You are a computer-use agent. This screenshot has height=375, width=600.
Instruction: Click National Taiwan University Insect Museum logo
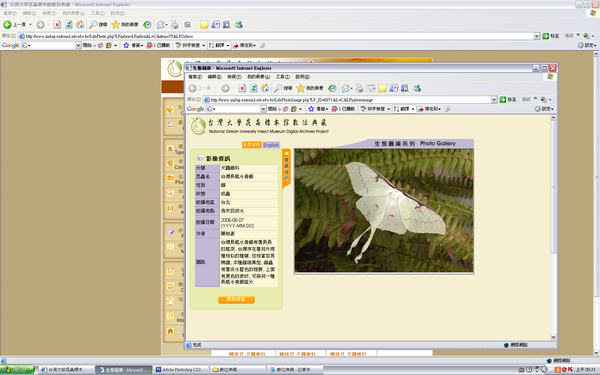pos(259,126)
